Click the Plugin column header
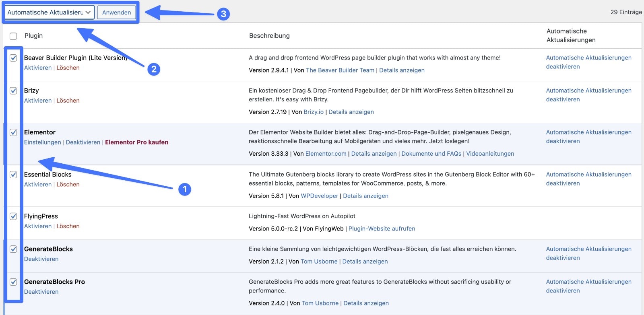Image resolution: width=644 pixels, height=315 pixels. coord(33,36)
